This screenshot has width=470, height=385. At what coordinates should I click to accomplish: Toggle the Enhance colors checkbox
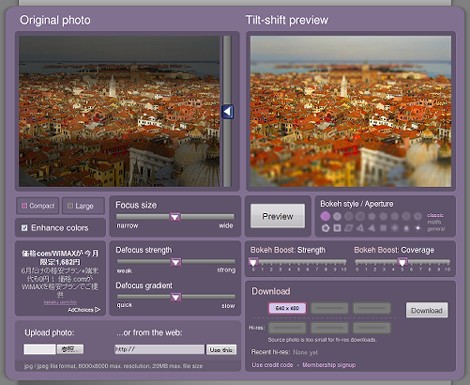[24, 228]
